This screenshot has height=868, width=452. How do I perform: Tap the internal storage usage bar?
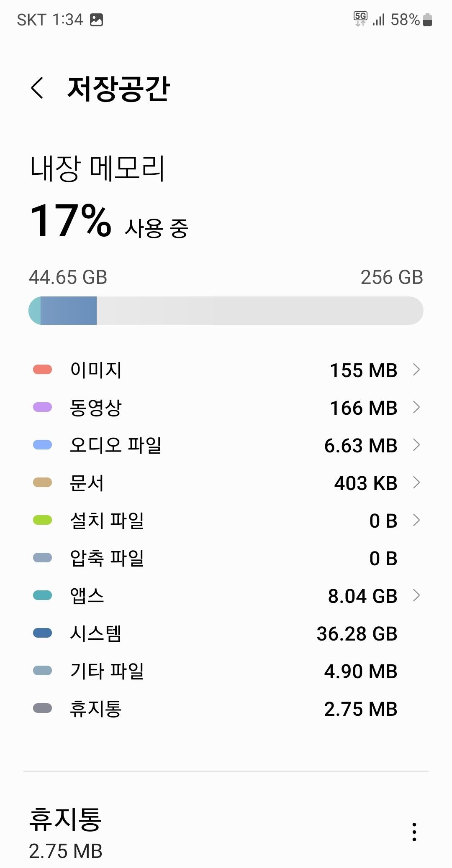click(226, 311)
